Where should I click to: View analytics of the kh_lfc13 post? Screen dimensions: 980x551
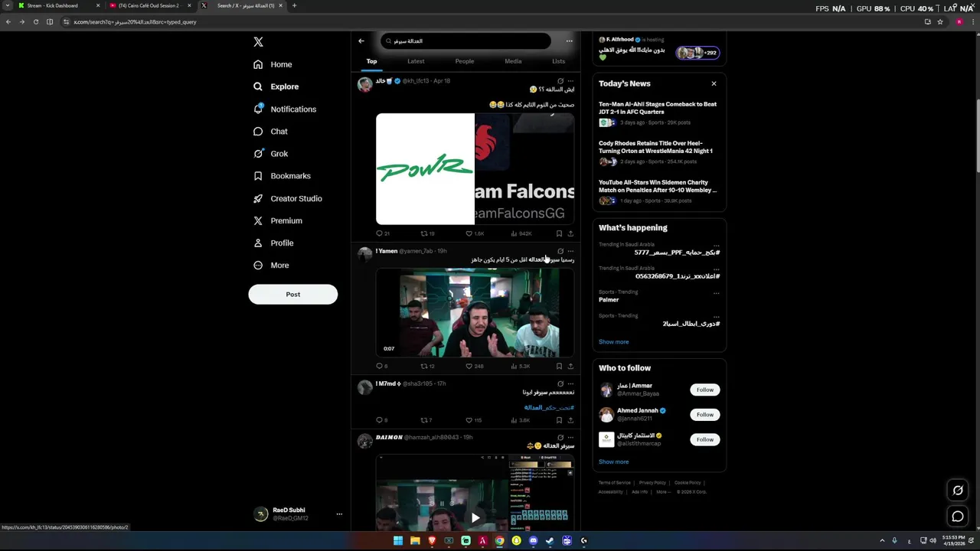point(521,233)
